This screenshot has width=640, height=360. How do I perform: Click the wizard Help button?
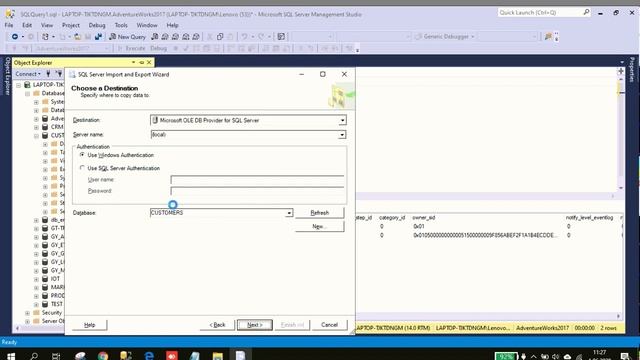click(x=89, y=325)
